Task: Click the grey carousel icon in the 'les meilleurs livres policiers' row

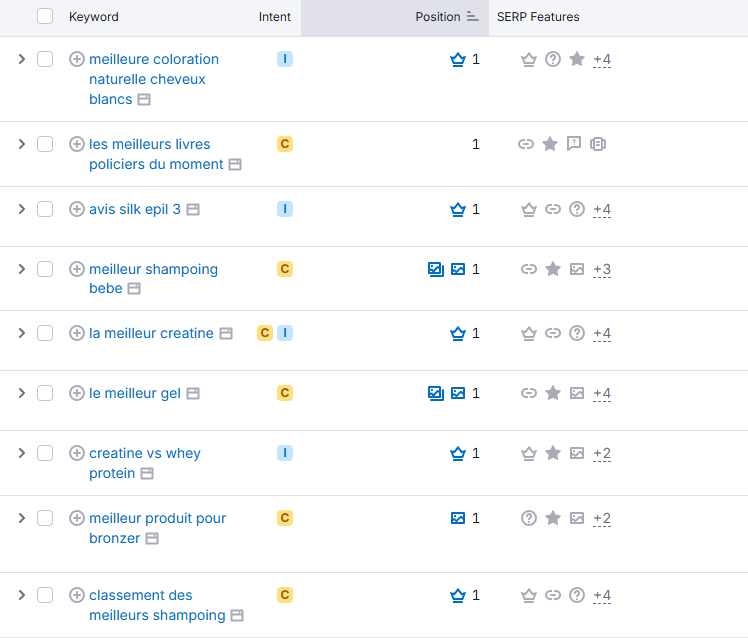Action: tap(598, 144)
